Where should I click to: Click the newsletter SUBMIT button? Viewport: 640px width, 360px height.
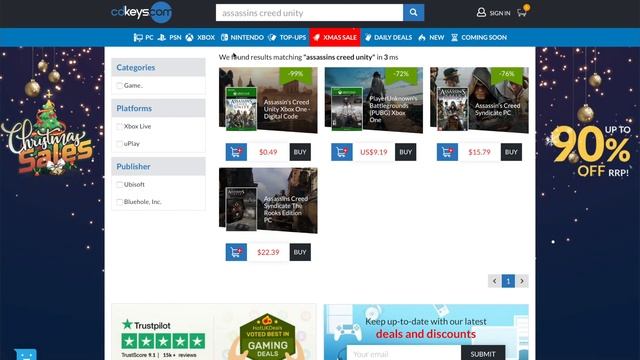(x=483, y=353)
